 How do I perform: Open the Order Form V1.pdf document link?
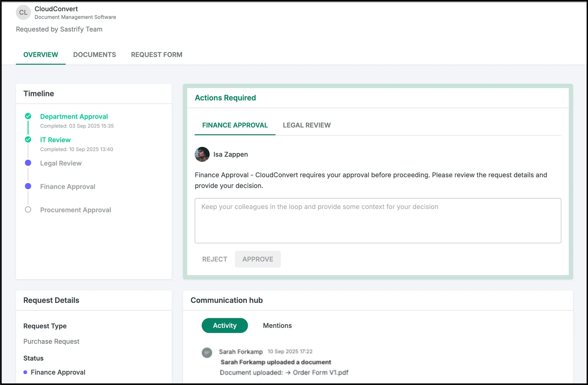[320, 372]
